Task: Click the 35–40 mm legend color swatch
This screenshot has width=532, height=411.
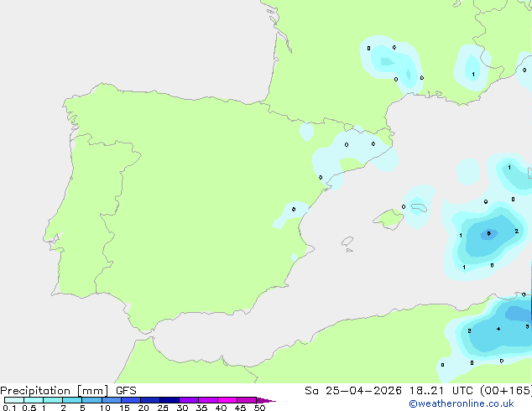Action: [208, 400]
